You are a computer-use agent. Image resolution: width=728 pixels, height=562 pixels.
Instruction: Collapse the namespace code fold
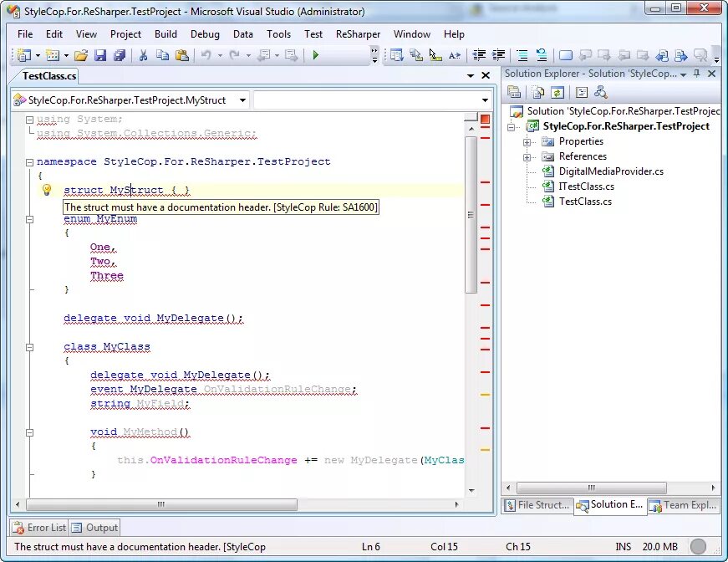(28, 161)
